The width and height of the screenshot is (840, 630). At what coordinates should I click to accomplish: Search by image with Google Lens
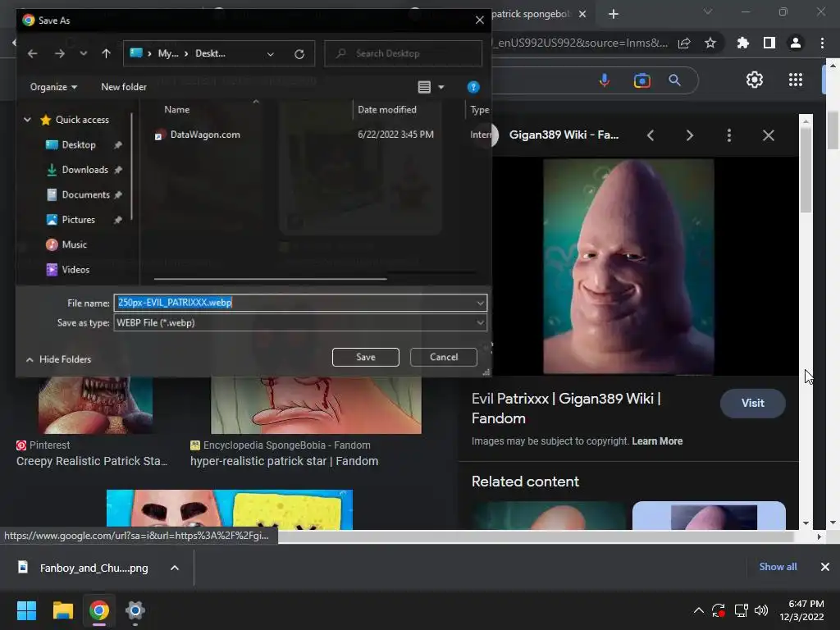tap(641, 80)
